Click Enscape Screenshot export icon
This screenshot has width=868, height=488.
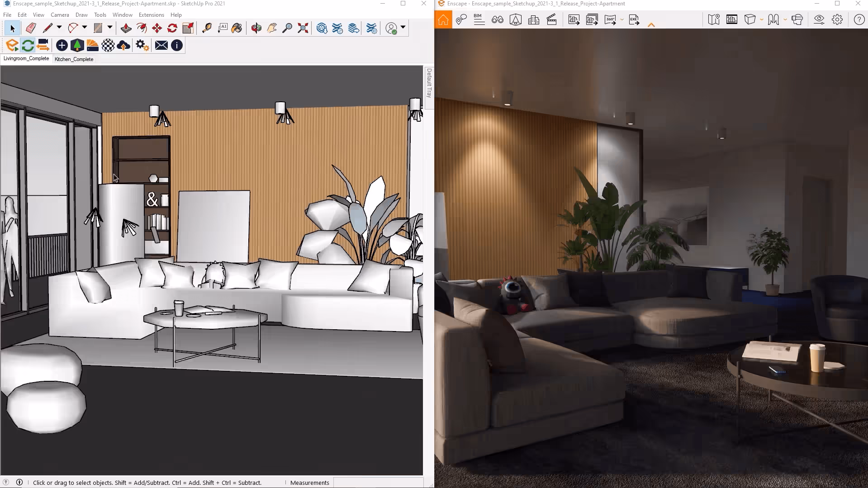574,20
